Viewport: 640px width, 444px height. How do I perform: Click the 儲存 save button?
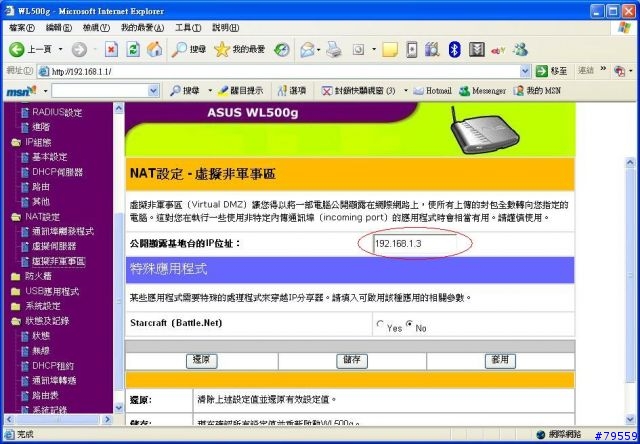click(x=352, y=361)
